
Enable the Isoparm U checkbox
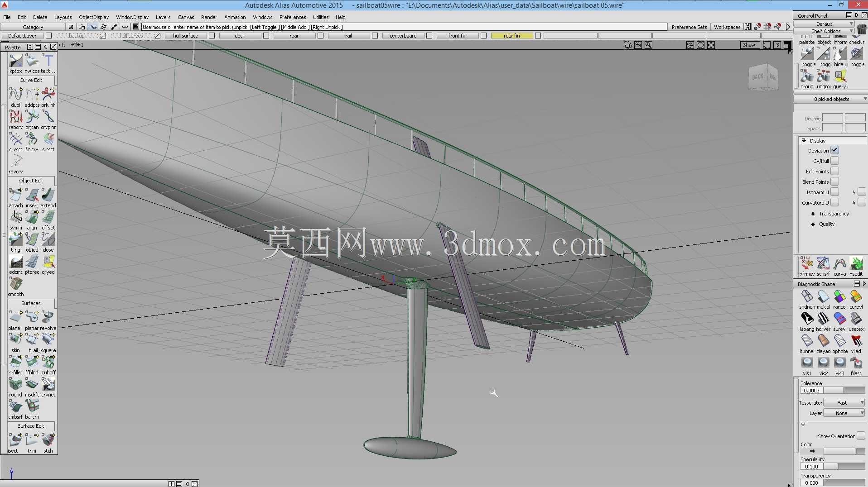(x=834, y=192)
